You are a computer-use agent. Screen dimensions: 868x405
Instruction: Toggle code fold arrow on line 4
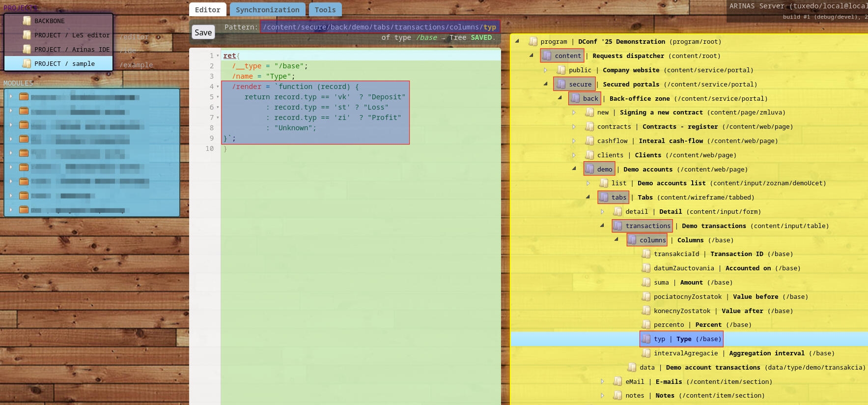click(218, 87)
